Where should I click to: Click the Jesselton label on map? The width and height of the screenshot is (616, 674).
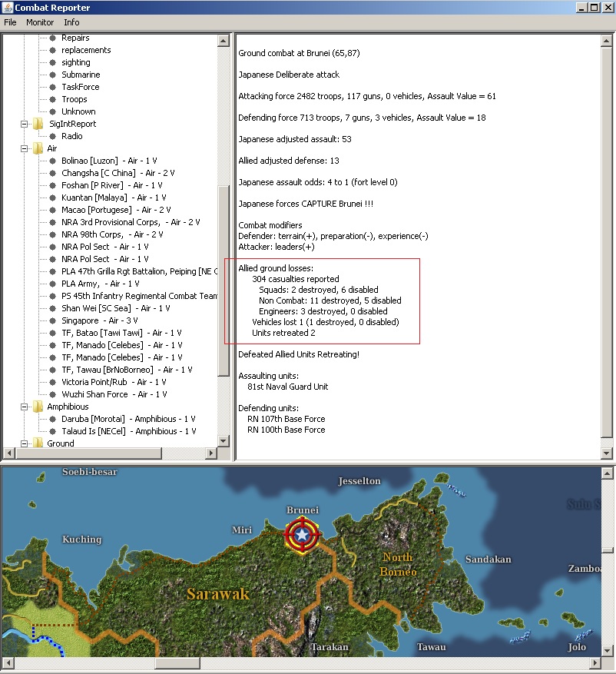pyautogui.click(x=359, y=481)
